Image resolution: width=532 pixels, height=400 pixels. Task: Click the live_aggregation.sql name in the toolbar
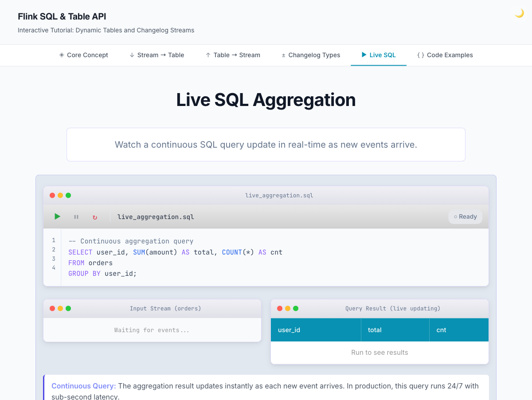155,217
